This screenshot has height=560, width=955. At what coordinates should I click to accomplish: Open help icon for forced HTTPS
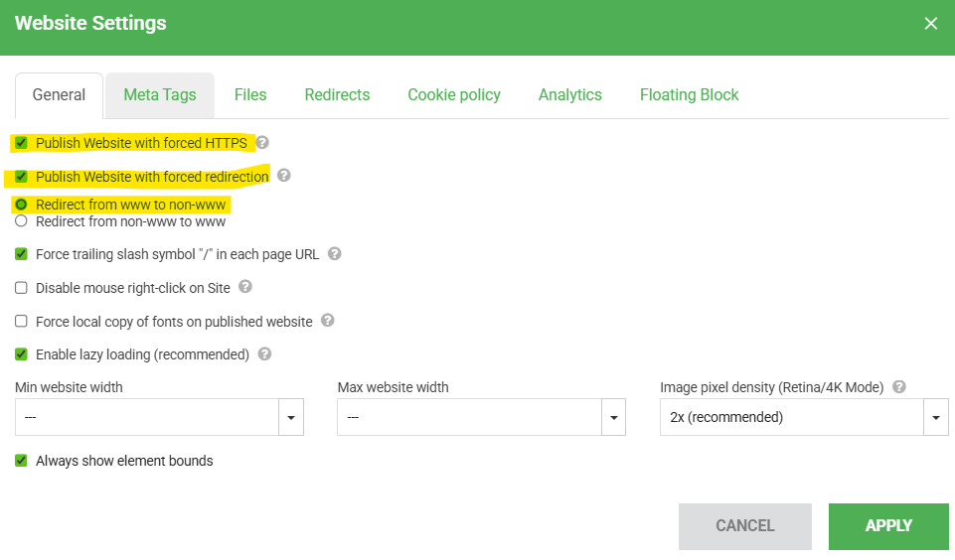[262, 142]
